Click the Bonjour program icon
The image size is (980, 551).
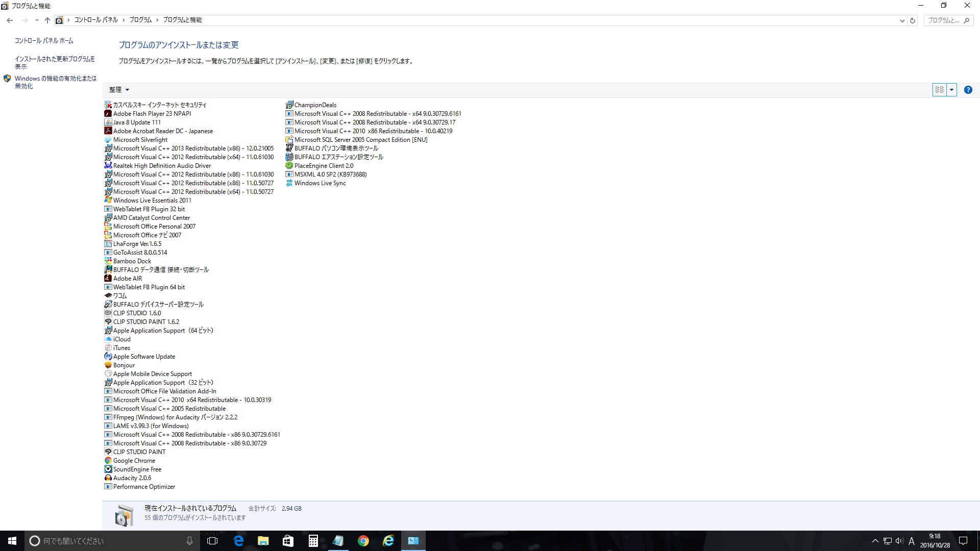tap(108, 365)
